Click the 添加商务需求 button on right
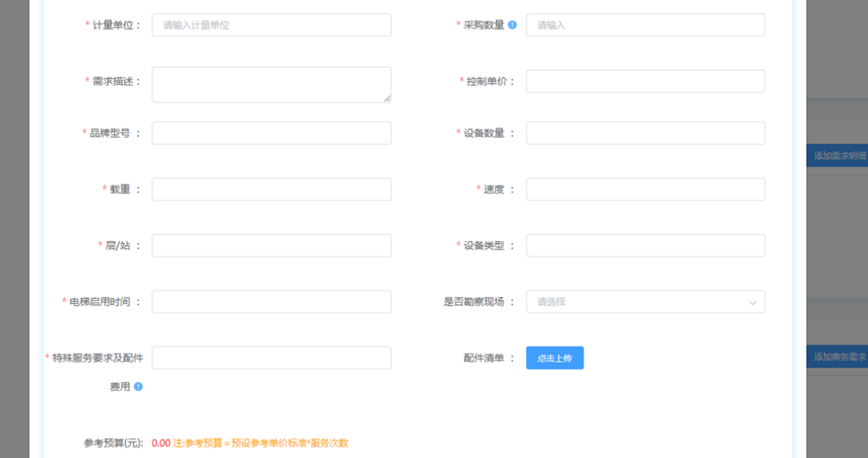Viewport: 868px width, 458px height. click(x=838, y=356)
